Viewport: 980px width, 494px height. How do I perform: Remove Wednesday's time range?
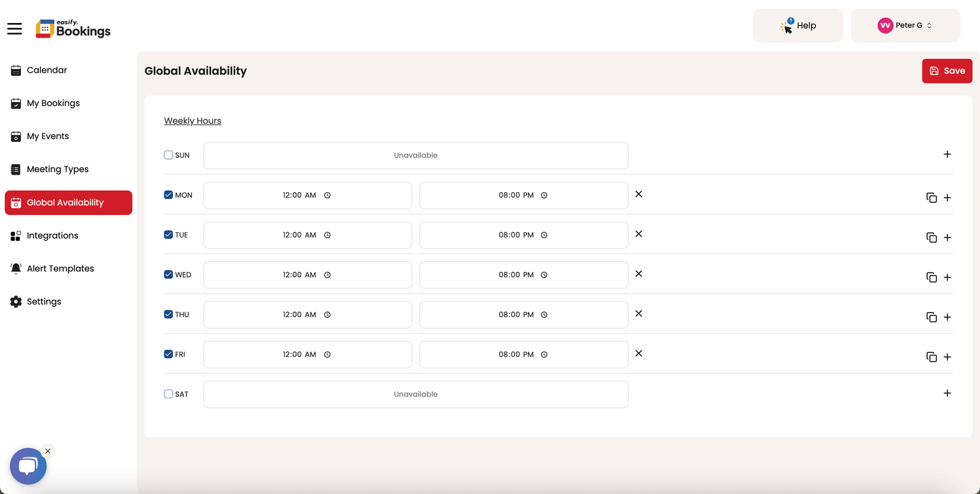pos(639,274)
